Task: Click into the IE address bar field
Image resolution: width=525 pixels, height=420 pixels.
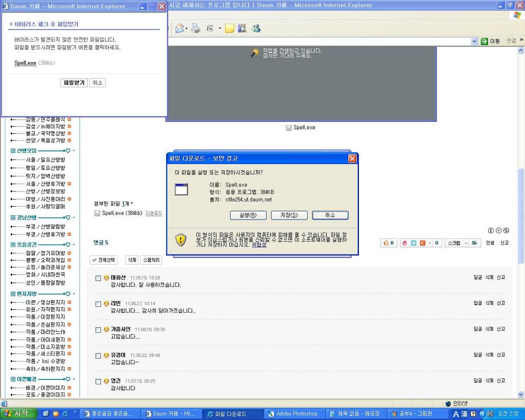Action: point(319,41)
